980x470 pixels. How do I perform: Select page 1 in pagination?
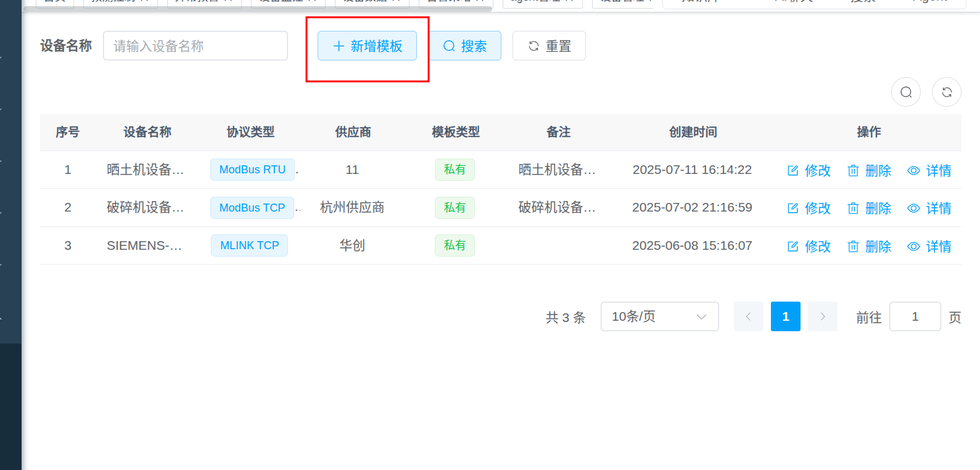[785, 316]
